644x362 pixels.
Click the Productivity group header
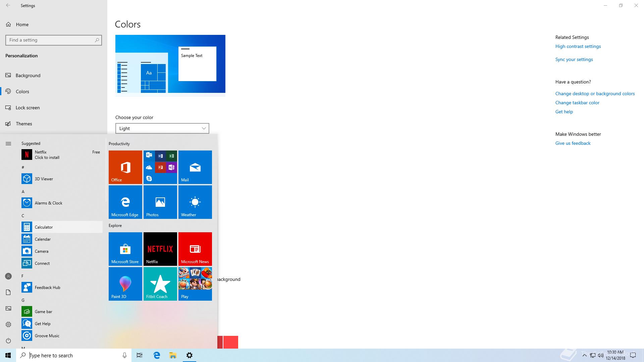119,143
